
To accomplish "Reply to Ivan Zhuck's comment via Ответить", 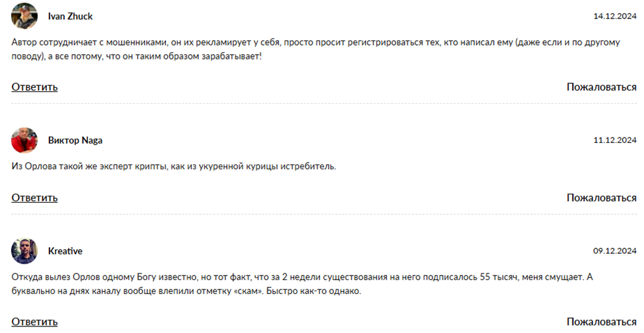I will point(34,87).
